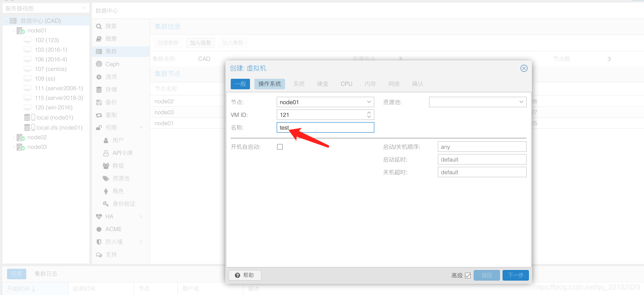
Task: Click the name field containing test
Action: coord(325,127)
